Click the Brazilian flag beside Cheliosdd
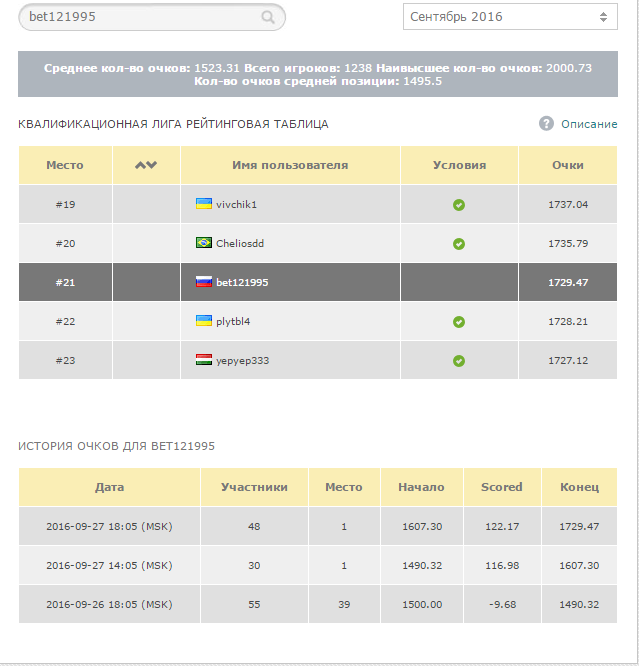 click(x=203, y=243)
